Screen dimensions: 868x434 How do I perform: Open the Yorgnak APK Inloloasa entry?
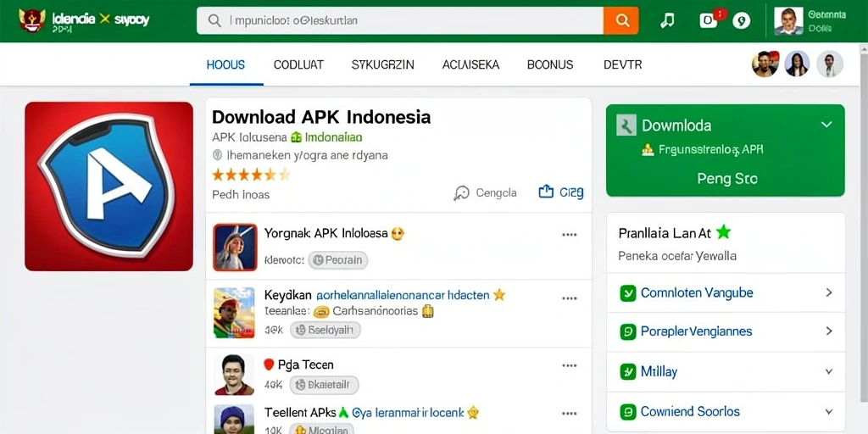pos(325,233)
